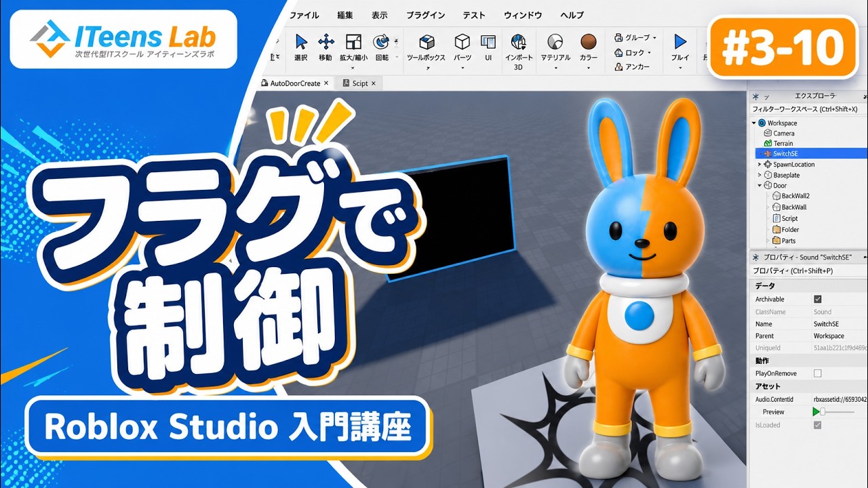Click the Explorer filter workspace field

coord(807,109)
